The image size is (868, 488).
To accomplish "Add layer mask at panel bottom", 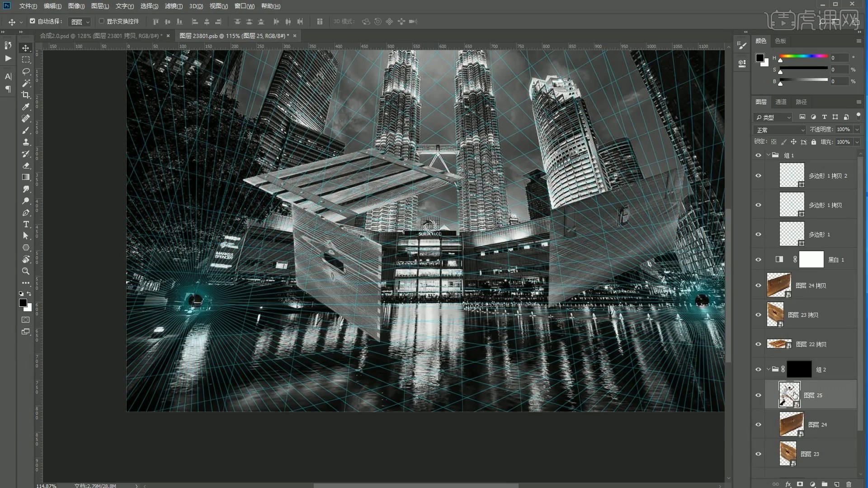I will [x=800, y=484].
